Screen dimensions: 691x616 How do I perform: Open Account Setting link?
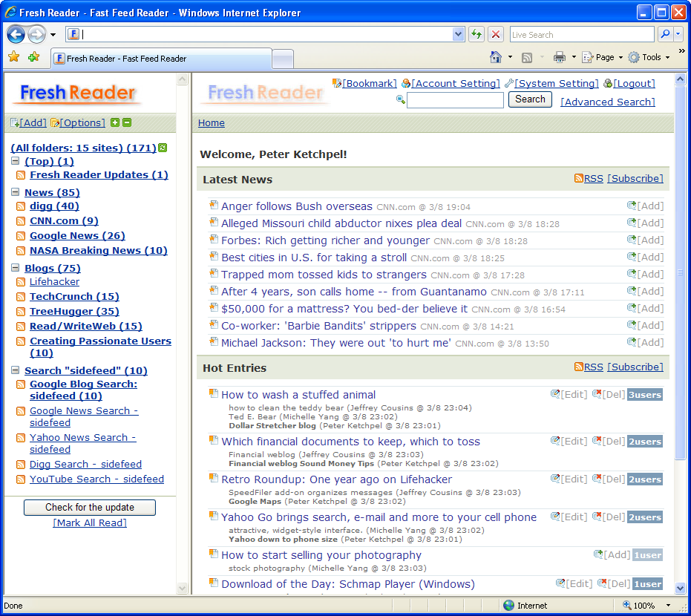(456, 83)
